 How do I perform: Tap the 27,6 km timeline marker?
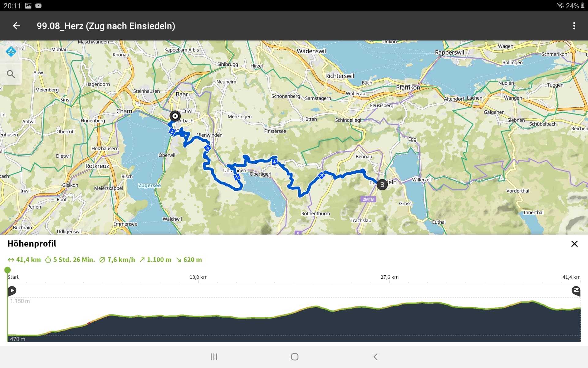point(390,277)
